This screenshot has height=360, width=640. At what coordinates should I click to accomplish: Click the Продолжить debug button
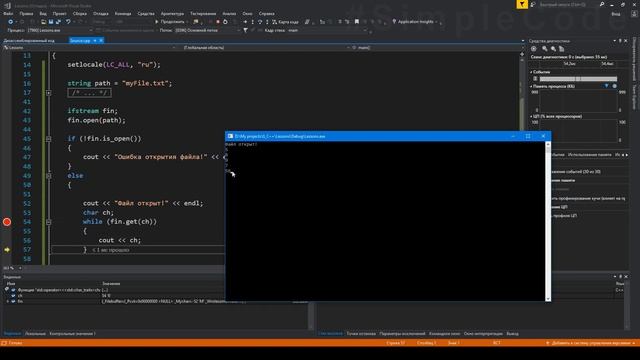(170, 22)
